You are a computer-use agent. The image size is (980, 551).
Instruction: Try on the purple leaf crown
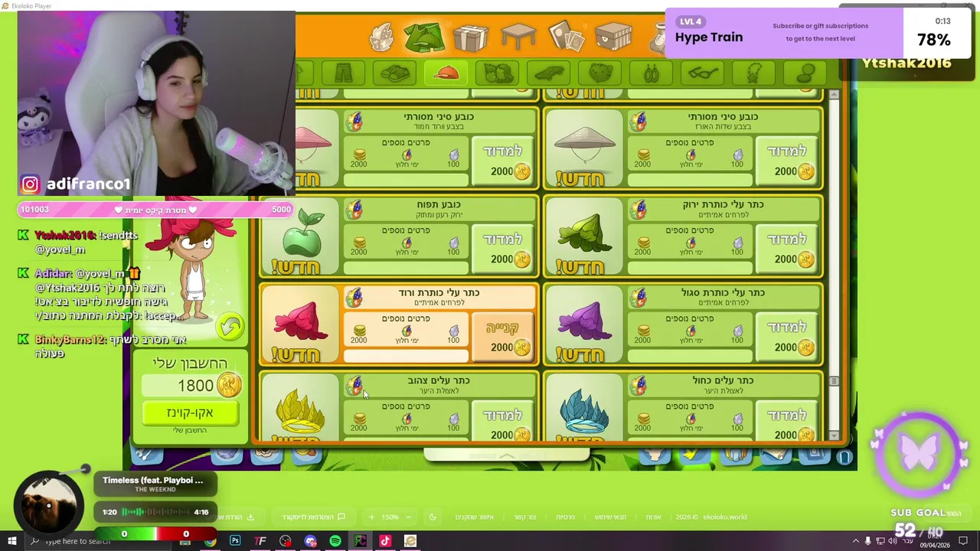[x=786, y=337]
